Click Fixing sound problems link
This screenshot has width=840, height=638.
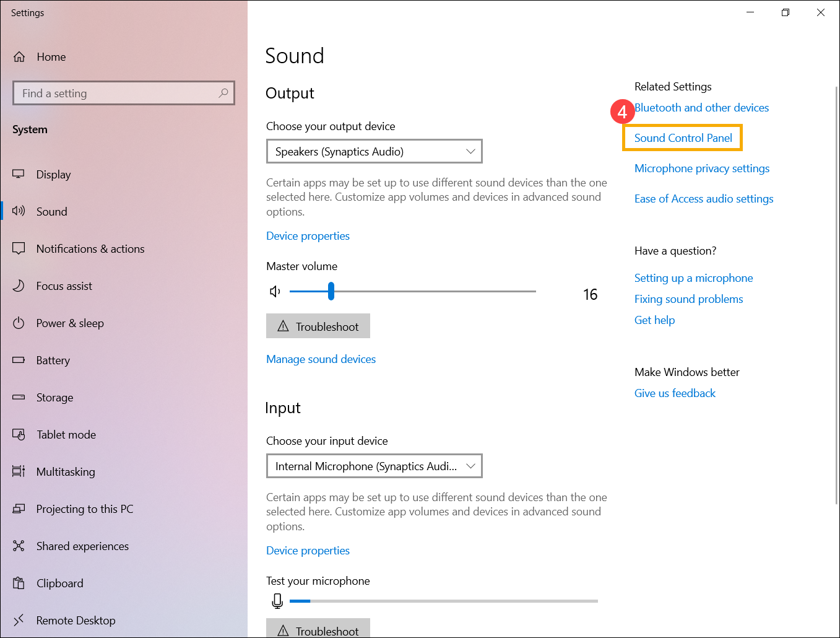[x=688, y=299]
